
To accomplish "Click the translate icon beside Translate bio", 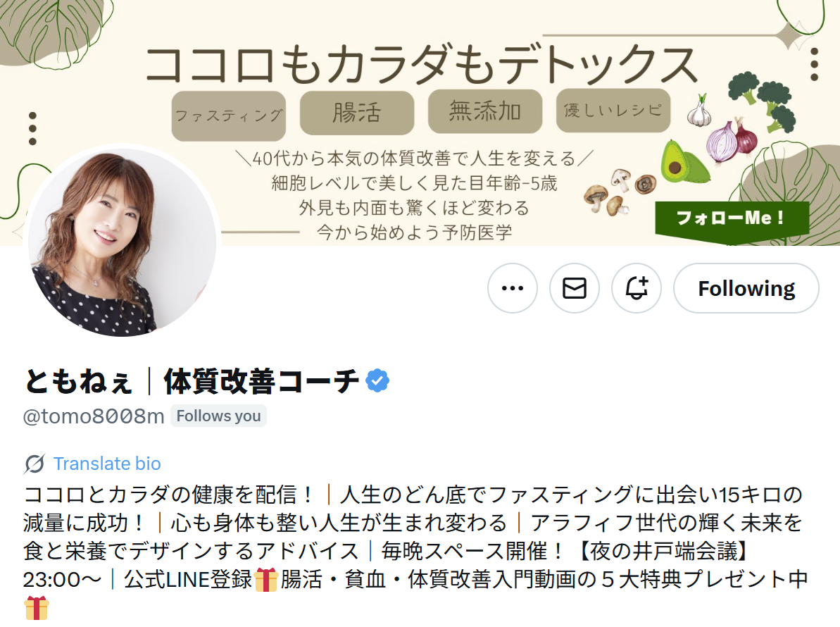I will pyautogui.click(x=35, y=464).
